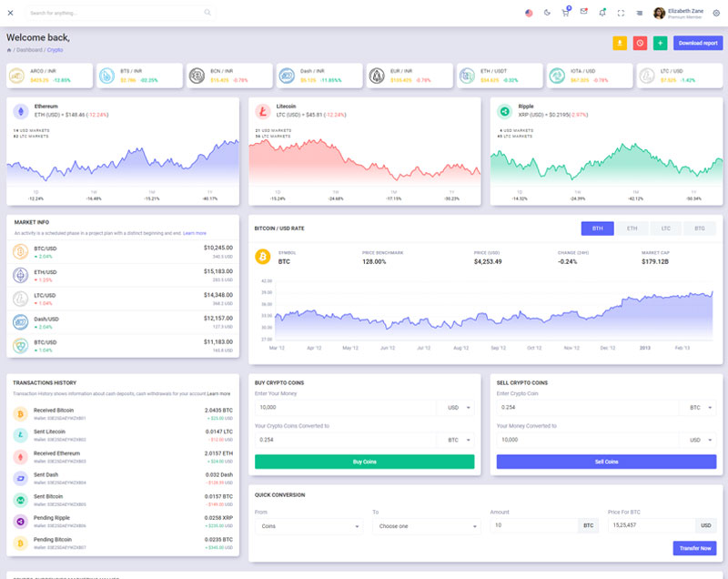Expand the USD currency dropdown under Buy Crypto Coins
The width and height of the screenshot is (728, 579).
tap(455, 408)
